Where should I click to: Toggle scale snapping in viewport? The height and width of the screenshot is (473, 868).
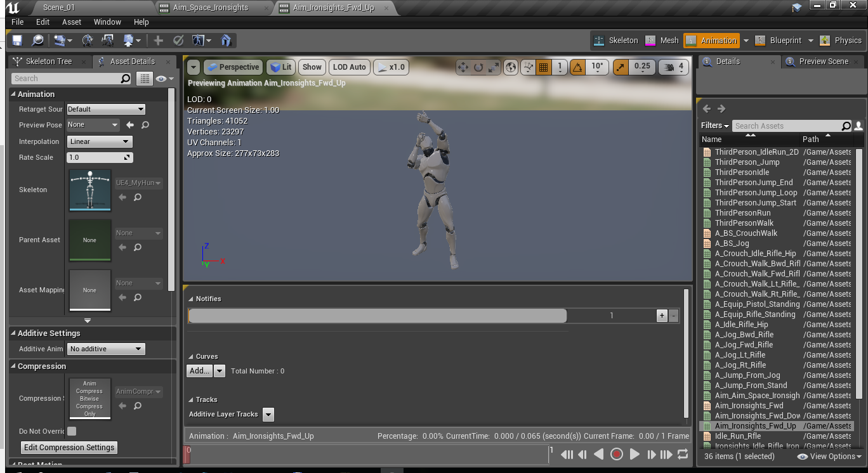tap(621, 67)
